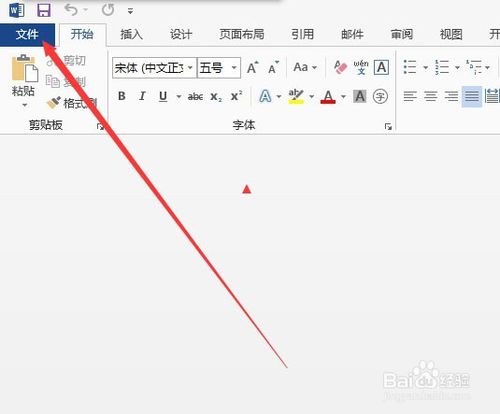Open the 视图 ribbon tab
This screenshot has height=414, width=500.
click(451, 34)
